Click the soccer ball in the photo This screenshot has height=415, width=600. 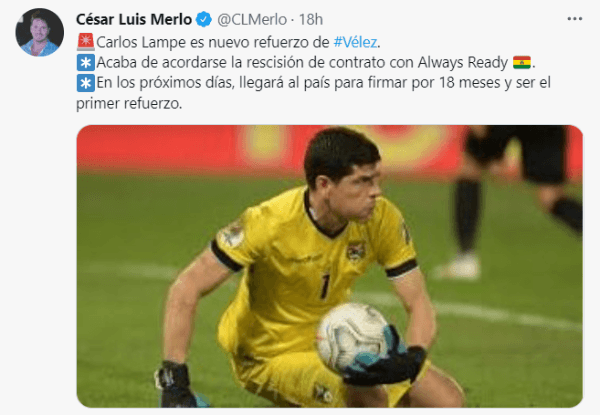[x=352, y=337]
